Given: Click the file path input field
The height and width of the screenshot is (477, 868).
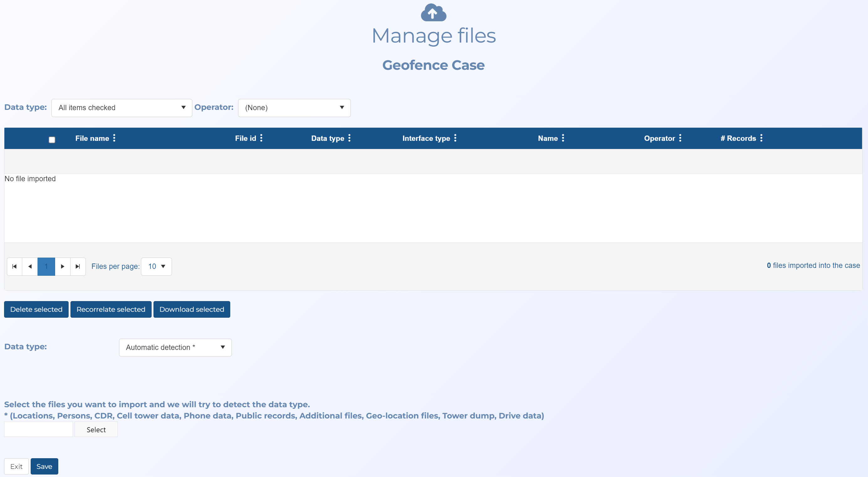Looking at the screenshot, I should coord(39,429).
